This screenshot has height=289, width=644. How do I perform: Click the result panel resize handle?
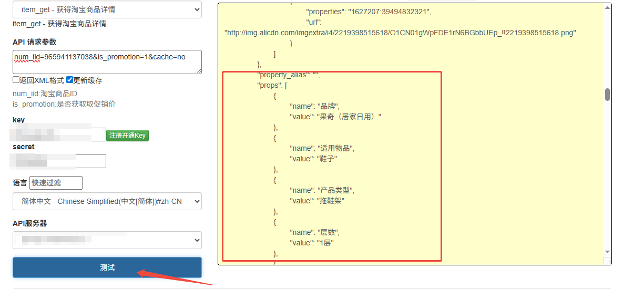(x=608, y=261)
